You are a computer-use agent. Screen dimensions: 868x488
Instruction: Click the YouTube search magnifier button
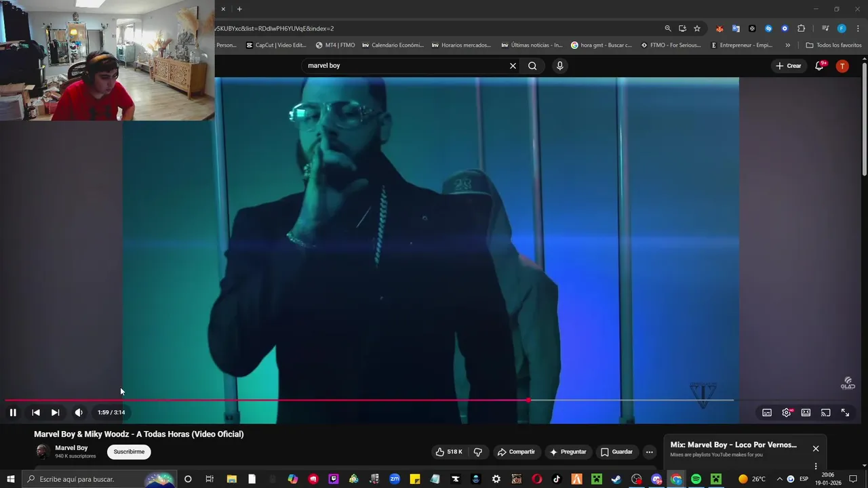point(532,66)
